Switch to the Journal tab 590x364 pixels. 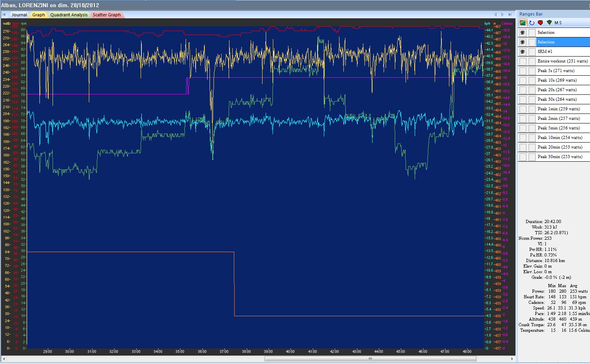(x=20, y=15)
